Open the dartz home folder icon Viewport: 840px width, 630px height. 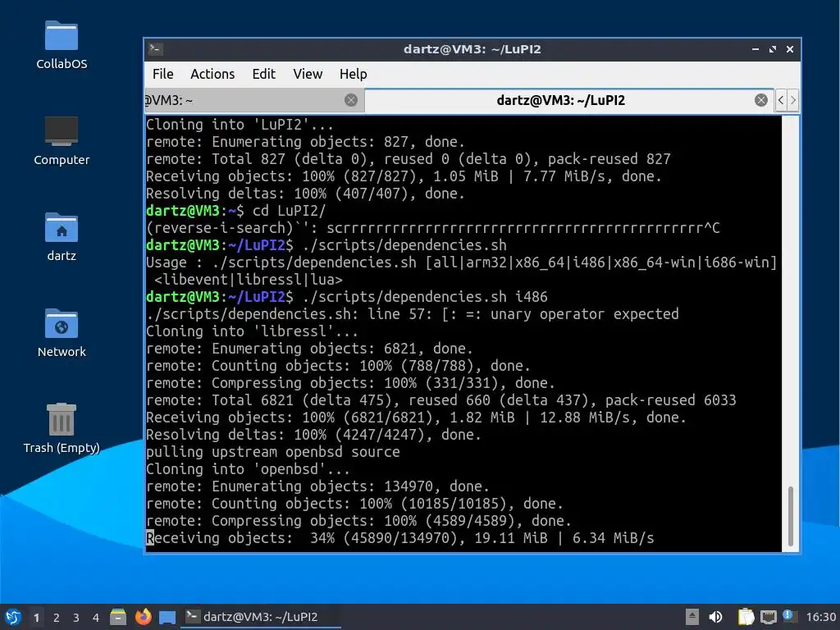[x=61, y=237]
